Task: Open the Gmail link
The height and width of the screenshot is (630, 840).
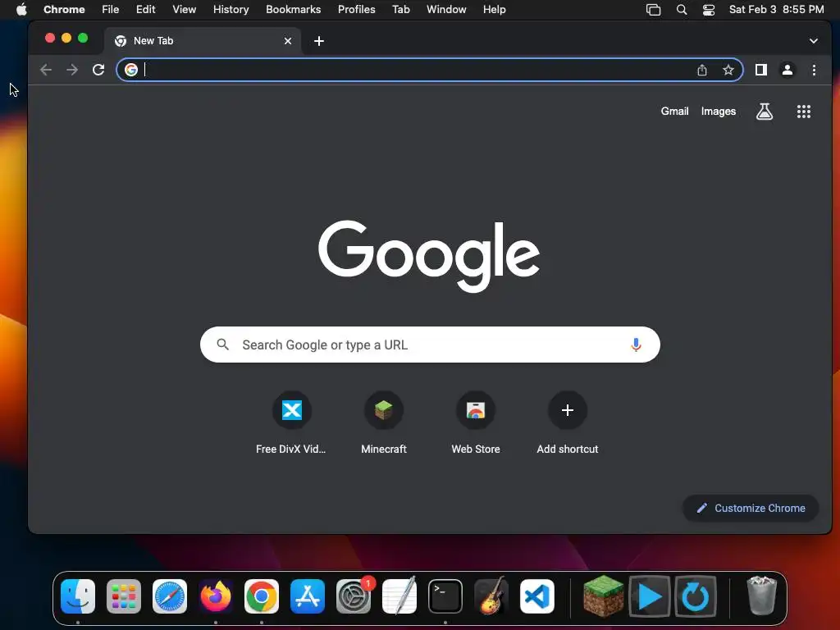Action: (x=674, y=112)
